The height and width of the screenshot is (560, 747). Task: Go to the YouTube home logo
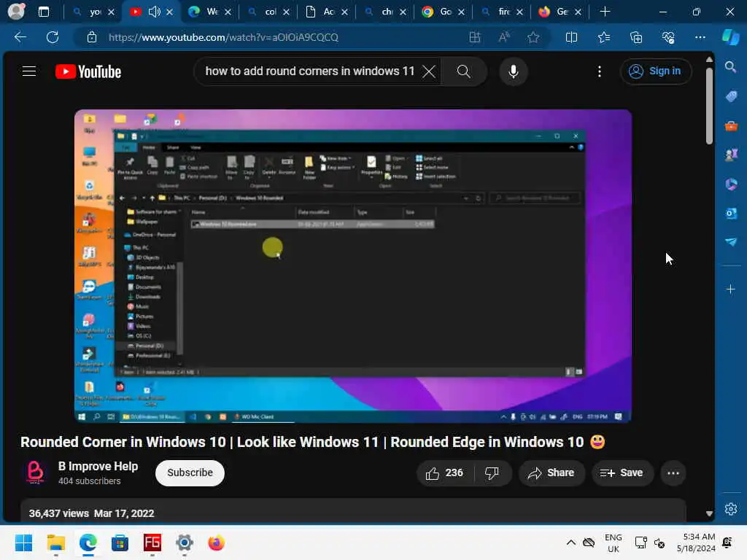[88, 71]
